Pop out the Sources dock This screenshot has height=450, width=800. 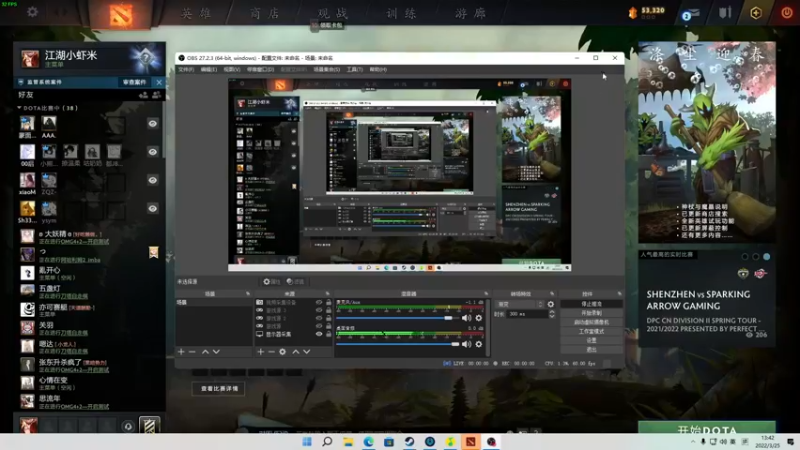[328, 294]
